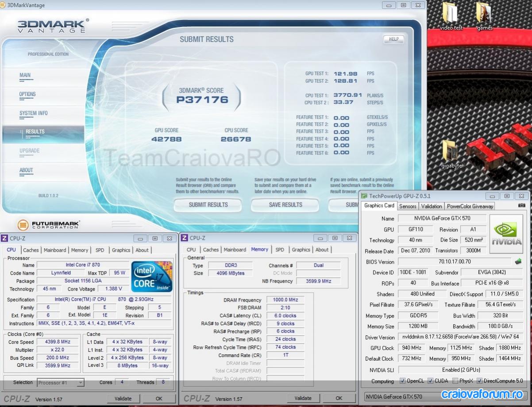Toggle the PhysX checkbox in GPU-Z

coord(455,381)
